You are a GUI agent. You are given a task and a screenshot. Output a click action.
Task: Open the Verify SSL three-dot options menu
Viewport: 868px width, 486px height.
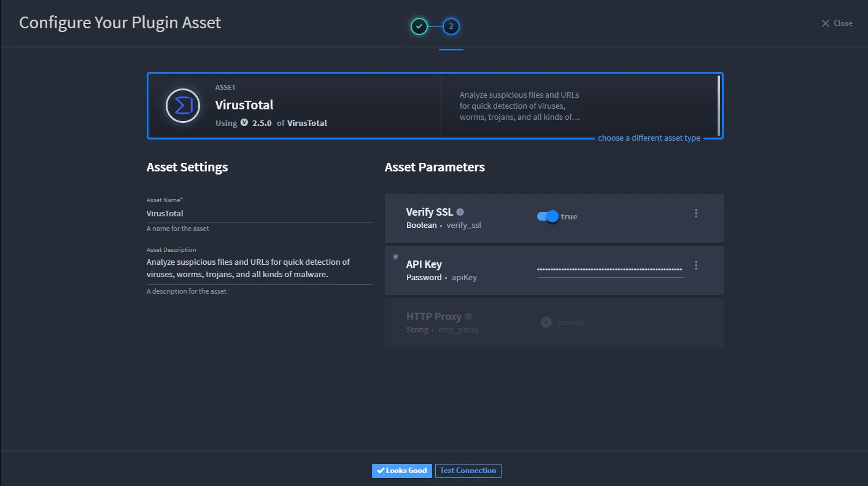pyautogui.click(x=696, y=213)
